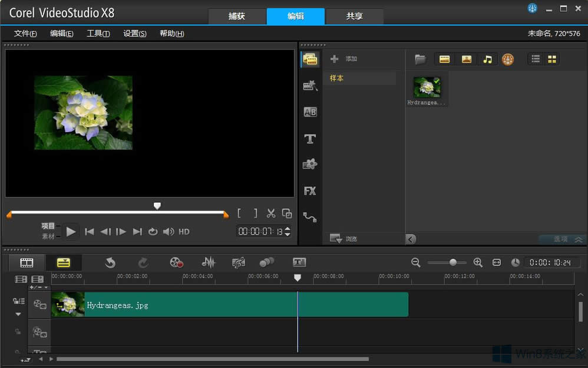Click the scissors split clip icon
Image resolution: width=588 pixels, height=368 pixels.
coord(271,213)
